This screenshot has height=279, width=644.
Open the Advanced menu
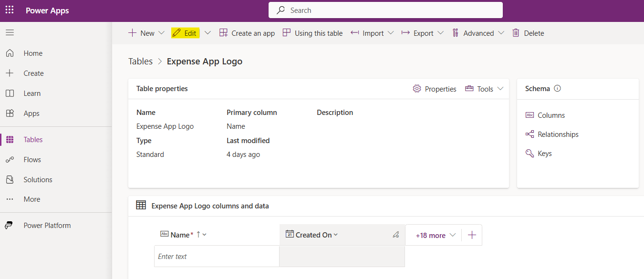point(478,33)
